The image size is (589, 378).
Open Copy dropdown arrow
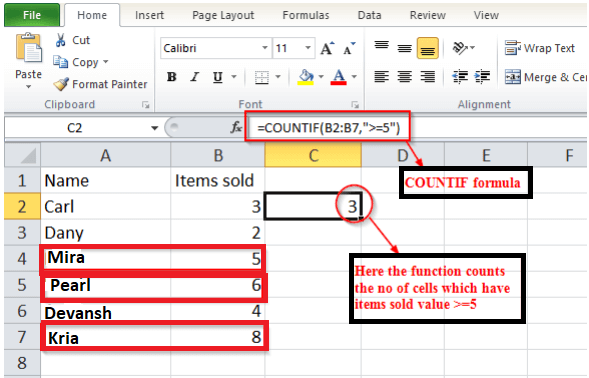[106, 62]
